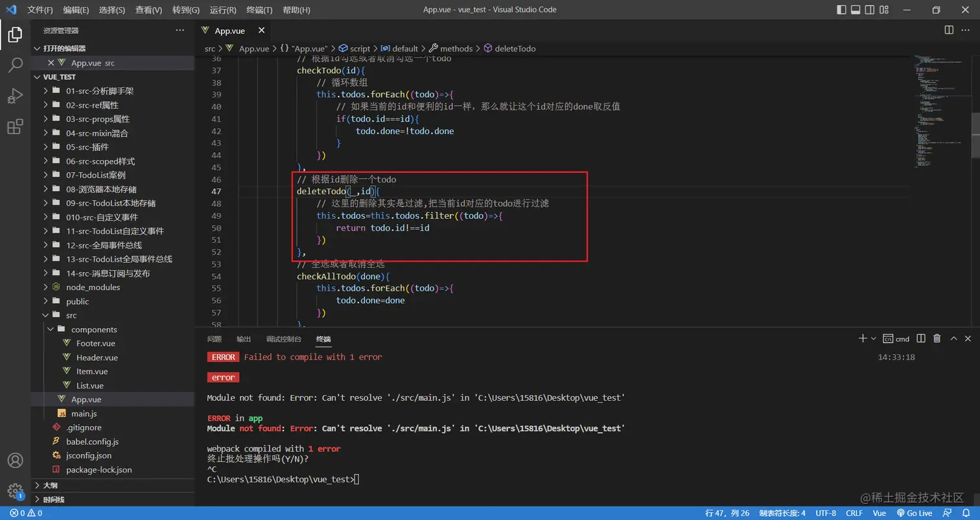Open the 选择(S) menu
The width and height of the screenshot is (980, 520).
tap(112, 10)
